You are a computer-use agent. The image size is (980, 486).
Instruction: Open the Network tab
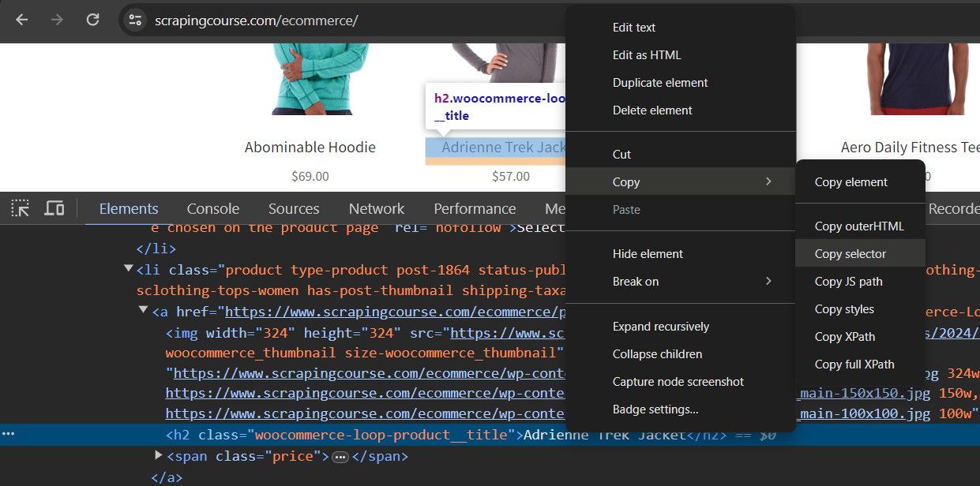(x=377, y=208)
